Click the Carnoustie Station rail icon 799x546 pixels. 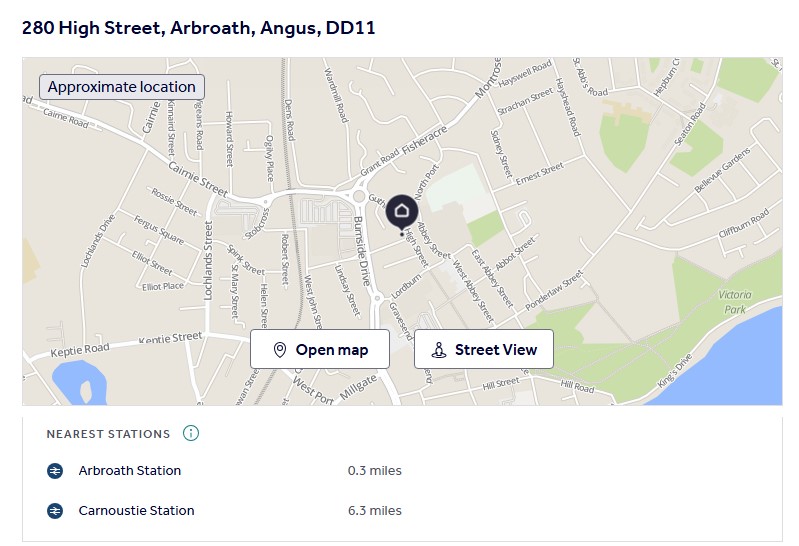point(55,511)
